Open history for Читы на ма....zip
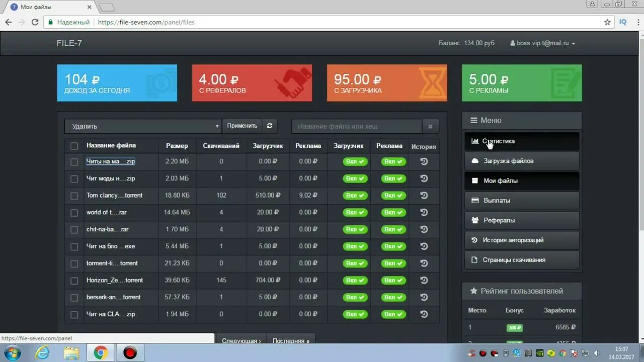 (424, 161)
